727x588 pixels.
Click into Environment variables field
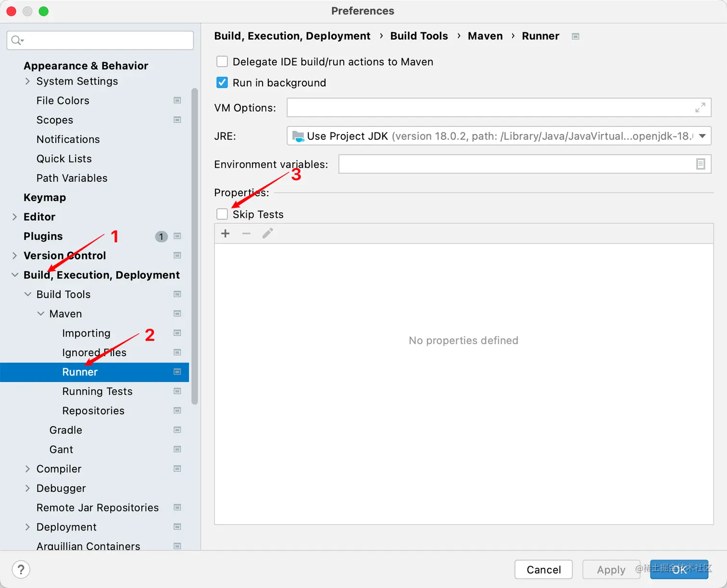pos(525,164)
